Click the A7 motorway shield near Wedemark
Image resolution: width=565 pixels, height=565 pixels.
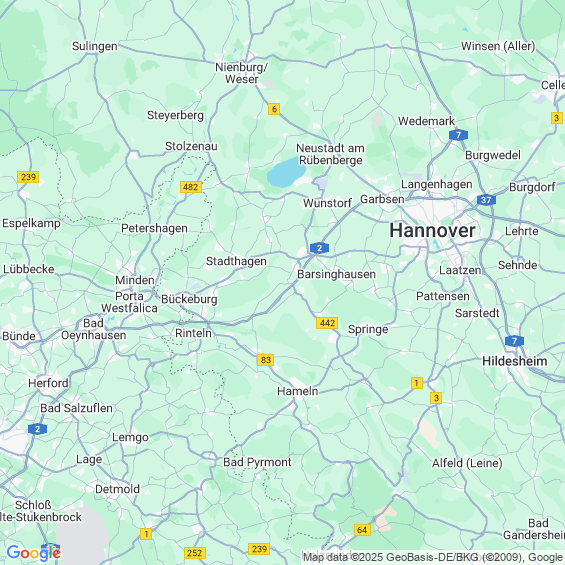[458, 135]
